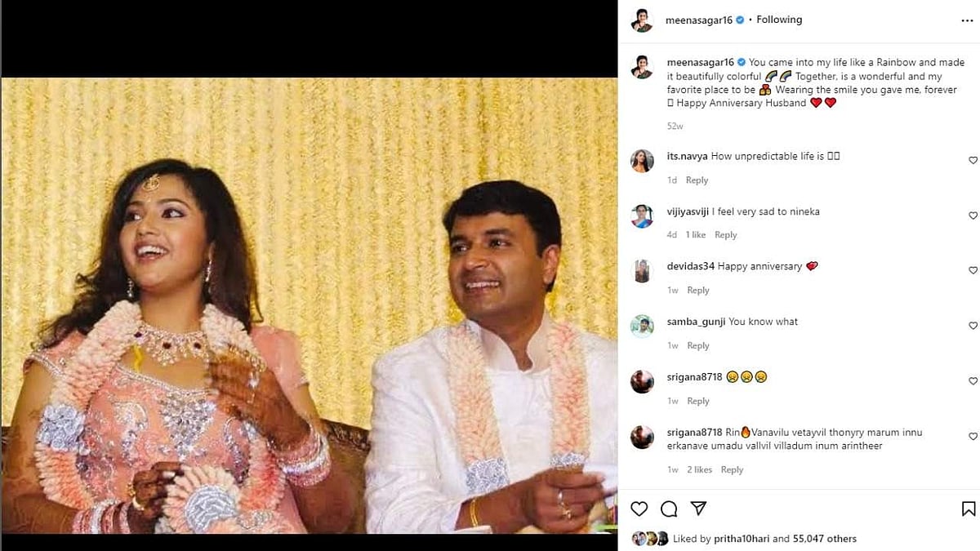Share post via paper plane icon

click(698, 509)
